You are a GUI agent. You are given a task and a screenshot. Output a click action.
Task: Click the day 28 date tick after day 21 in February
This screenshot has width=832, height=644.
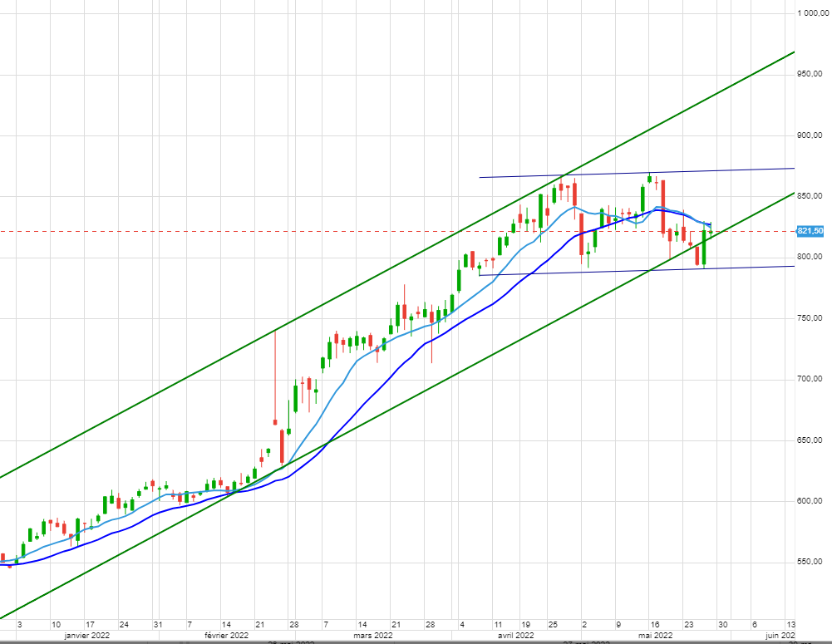tap(293, 624)
